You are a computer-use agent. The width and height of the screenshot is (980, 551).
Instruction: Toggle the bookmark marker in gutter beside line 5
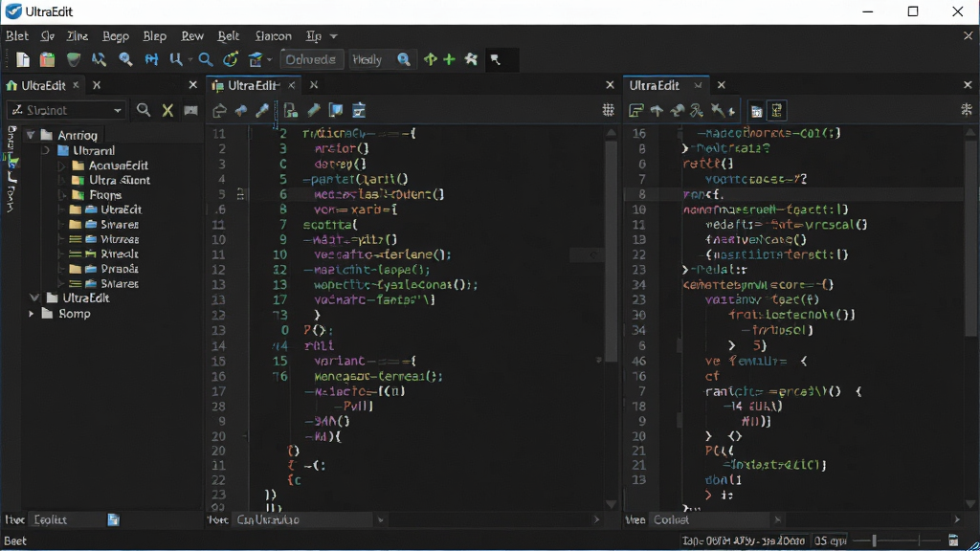tap(240, 194)
